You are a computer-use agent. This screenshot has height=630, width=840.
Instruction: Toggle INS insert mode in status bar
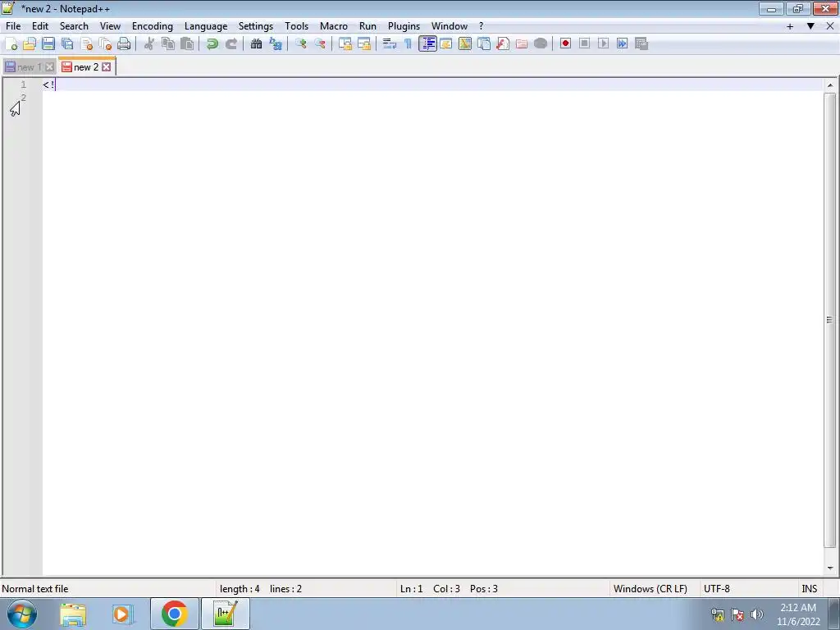tap(809, 589)
